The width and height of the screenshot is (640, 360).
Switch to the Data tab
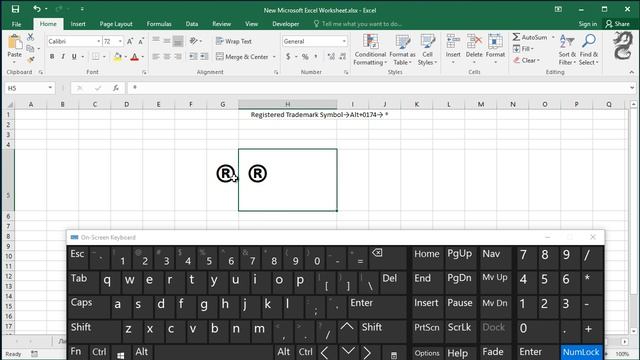191,24
